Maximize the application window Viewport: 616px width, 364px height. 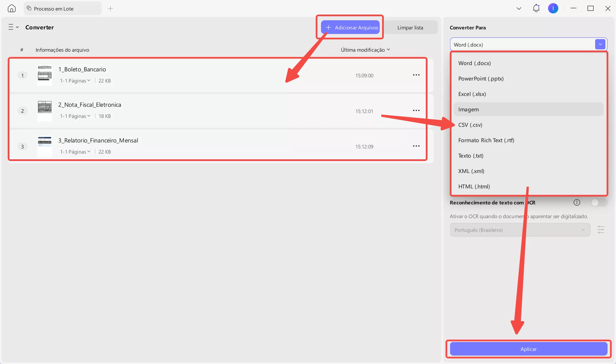click(590, 8)
